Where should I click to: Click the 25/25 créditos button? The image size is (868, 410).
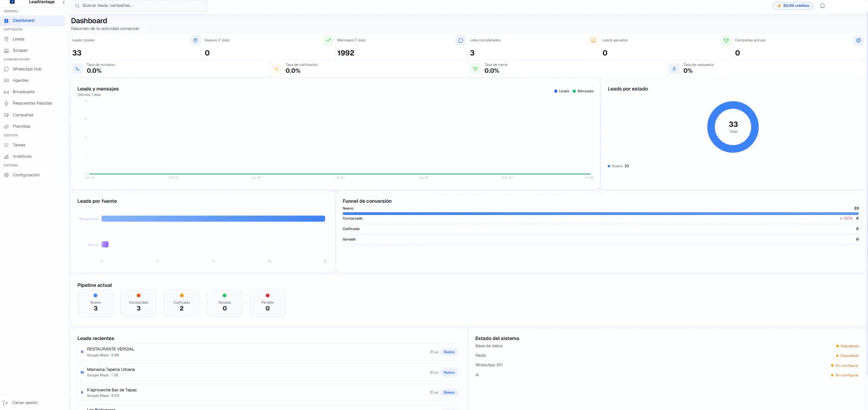[793, 6]
